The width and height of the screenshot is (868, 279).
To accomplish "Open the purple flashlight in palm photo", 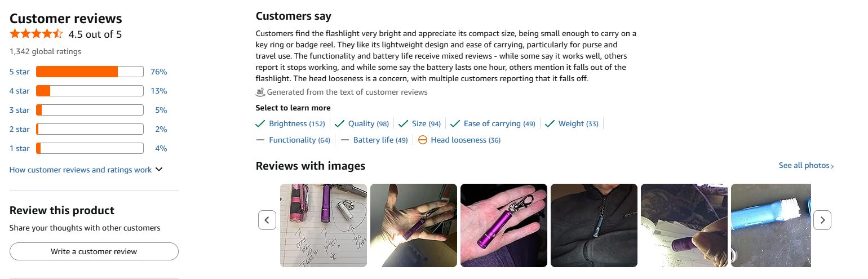I will [503, 225].
